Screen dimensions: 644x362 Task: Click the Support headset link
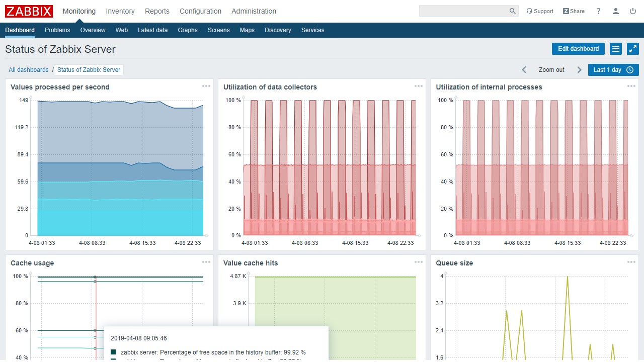[x=540, y=11]
